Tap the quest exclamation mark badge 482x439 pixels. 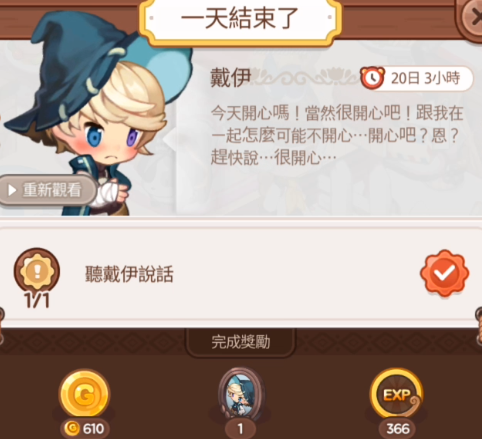pos(37,271)
